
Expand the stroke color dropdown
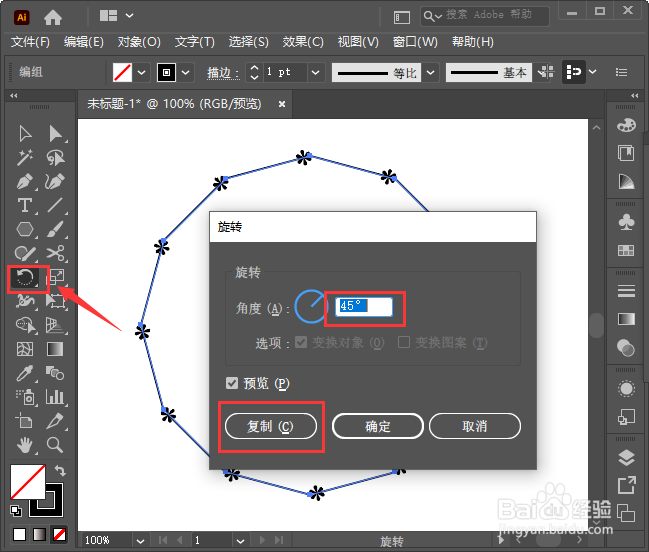click(185, 72)
